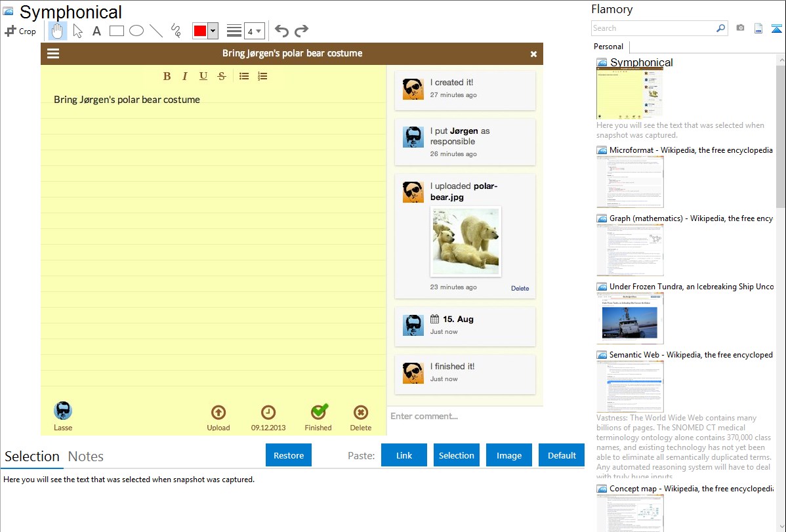Viewport: 786px width, 532px height.
Task: Open the color picker dropdown arrow
Action: click(x=213, y=31)
